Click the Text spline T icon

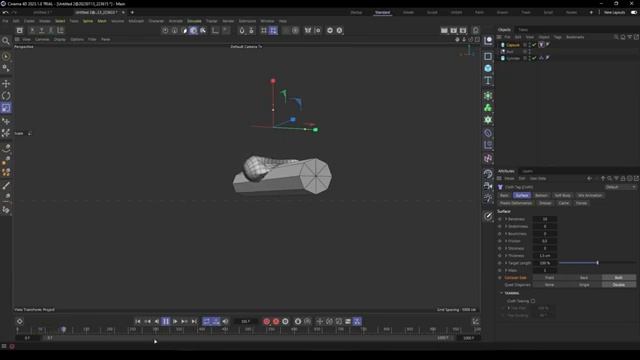(x=488, y=80)
